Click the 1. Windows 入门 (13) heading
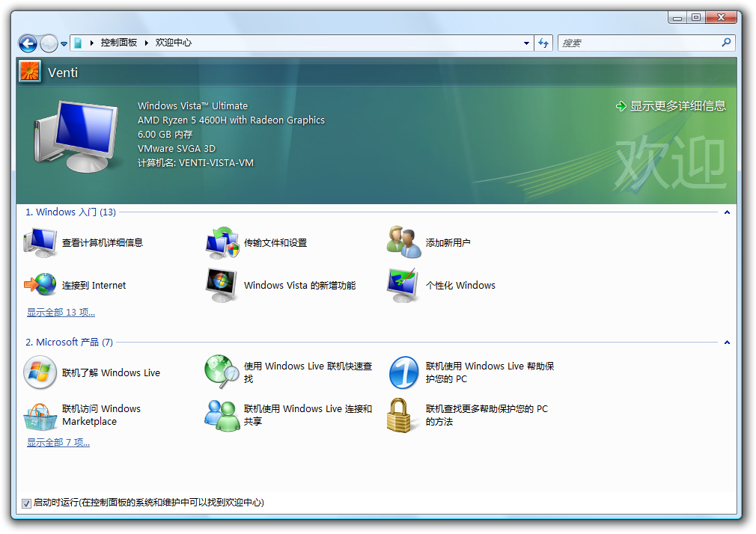The height and width of the screenshot is (534, 756). pyautogui.click(x=71, y=212)
